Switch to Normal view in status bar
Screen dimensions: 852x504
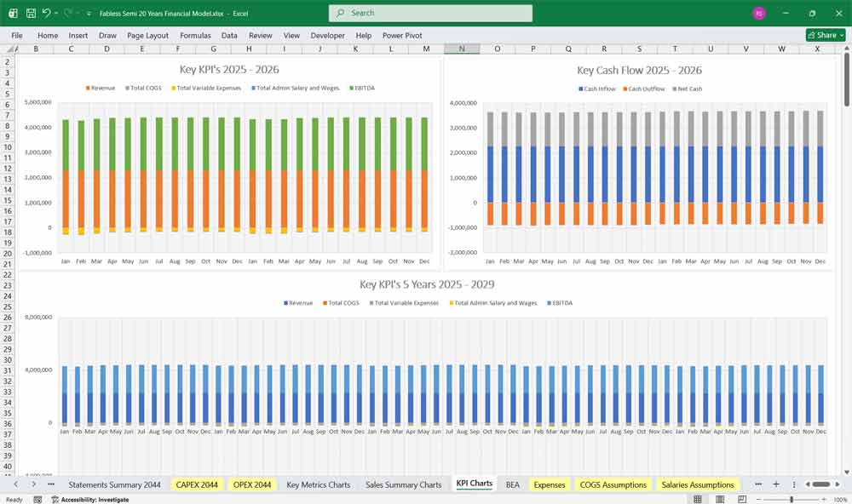[x=698, y=500]
